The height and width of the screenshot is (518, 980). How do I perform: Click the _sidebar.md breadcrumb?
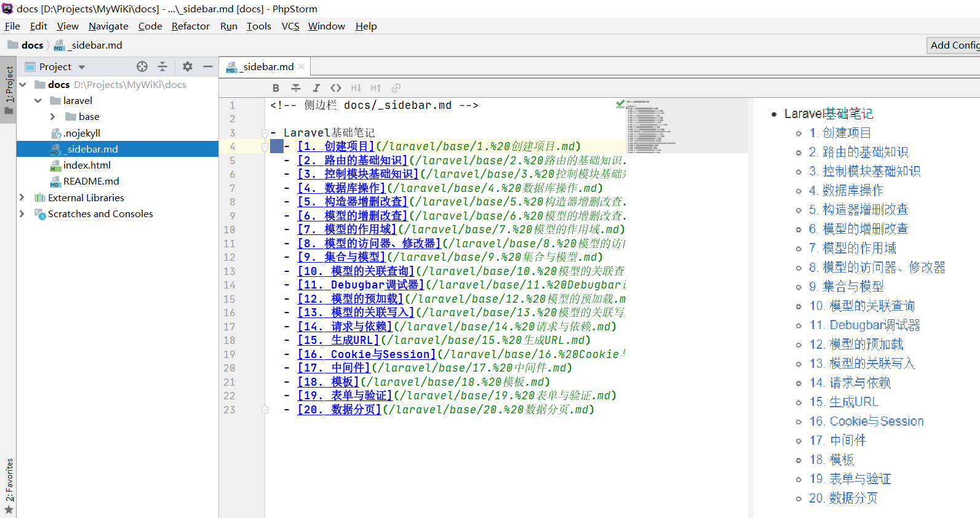click(89, 45)
